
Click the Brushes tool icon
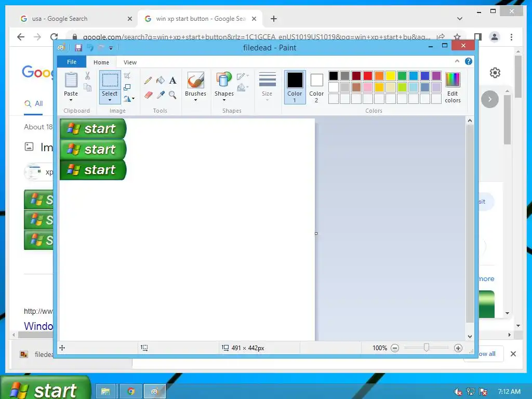(x=196, y=80)
